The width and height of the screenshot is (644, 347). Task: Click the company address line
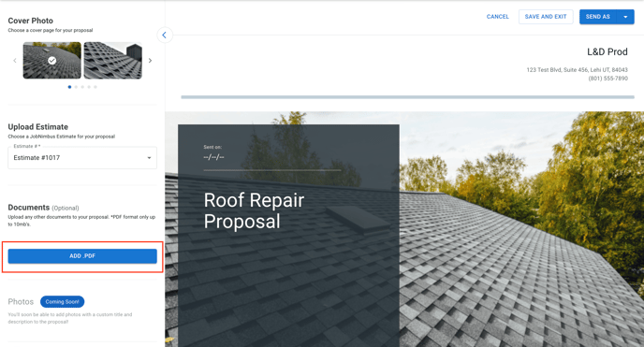[x=577, y=70]
